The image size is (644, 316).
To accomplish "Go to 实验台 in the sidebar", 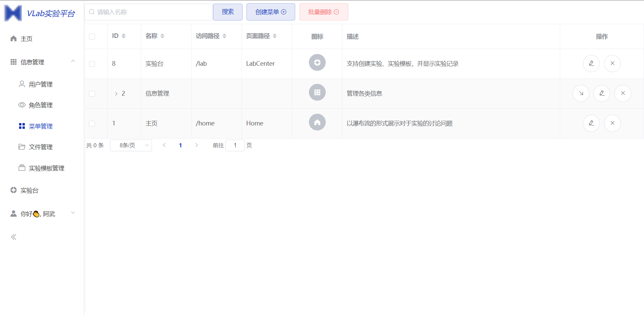I will click(x=42, y=190).
